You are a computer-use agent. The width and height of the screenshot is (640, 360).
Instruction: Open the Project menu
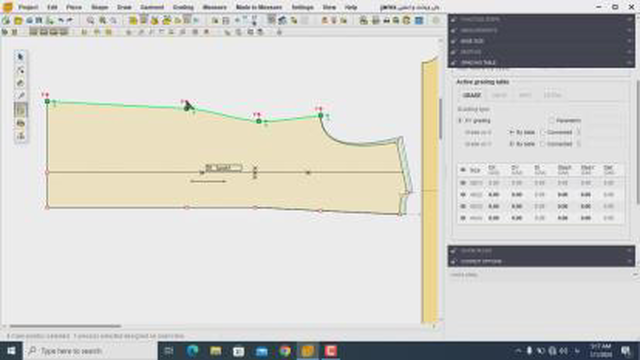point(28,7)
